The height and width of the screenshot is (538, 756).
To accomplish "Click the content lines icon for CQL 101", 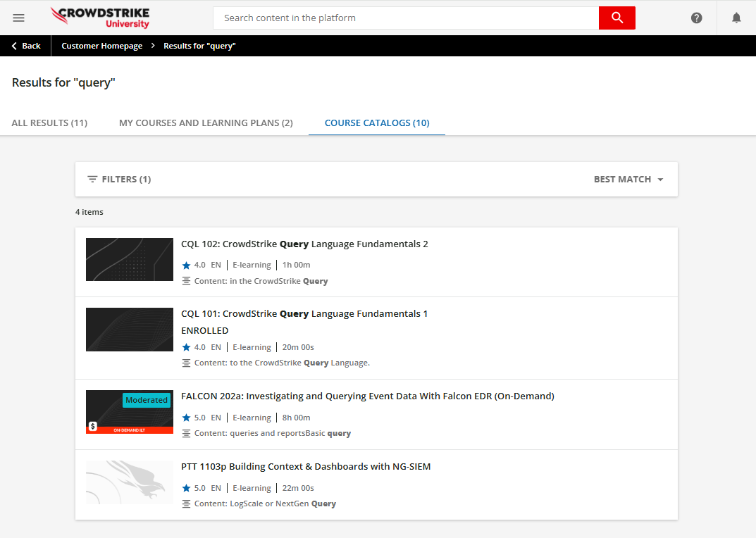I will [x=186, y=363].
